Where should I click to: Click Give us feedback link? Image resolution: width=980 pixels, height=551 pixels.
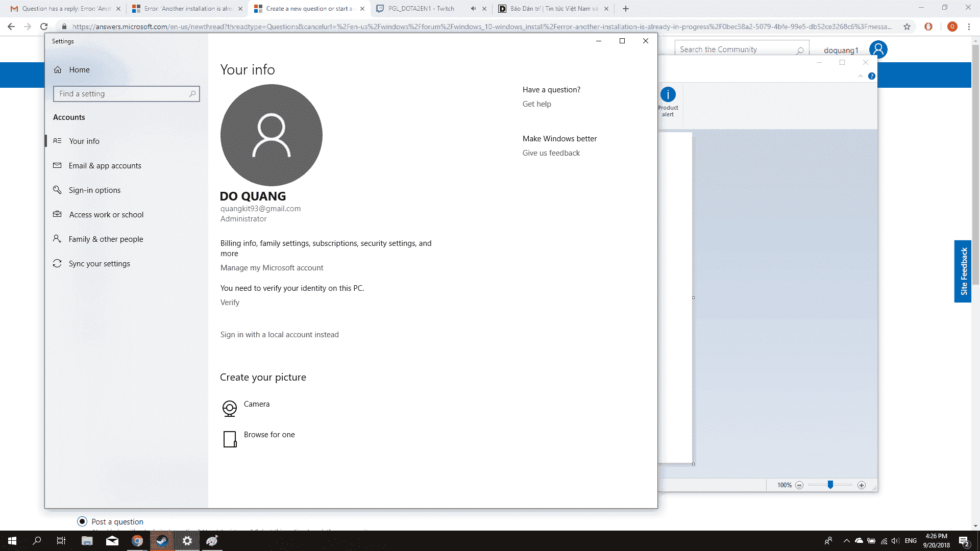click(x=551, y=153)
